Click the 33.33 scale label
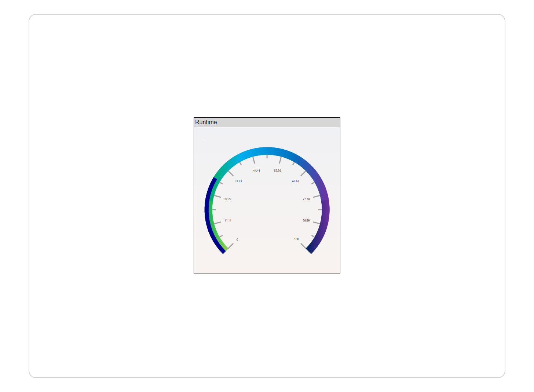 [238, 181]
